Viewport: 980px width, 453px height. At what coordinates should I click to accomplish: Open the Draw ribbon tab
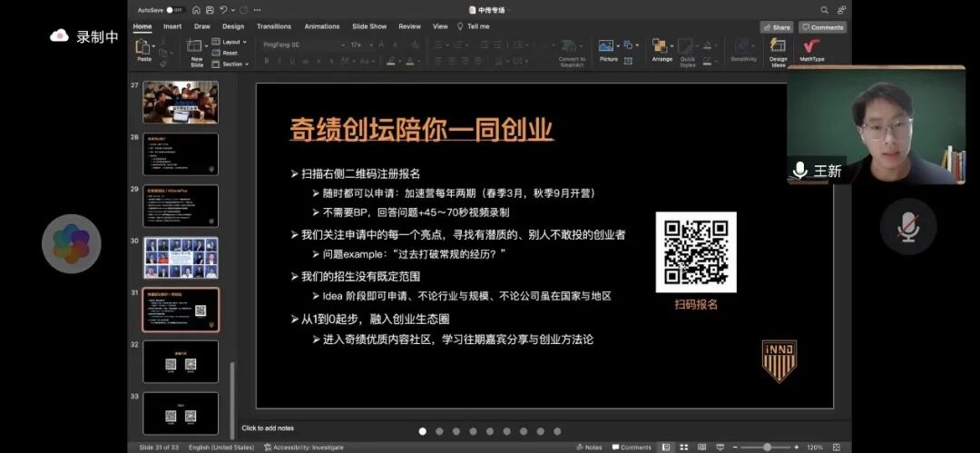pos(201,26)
